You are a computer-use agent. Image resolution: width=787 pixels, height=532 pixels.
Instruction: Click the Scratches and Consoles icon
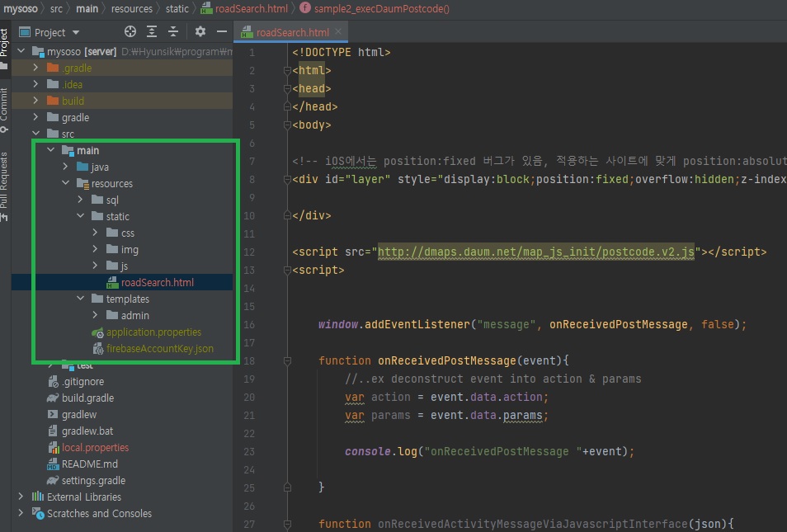click(x=38, y=513)
